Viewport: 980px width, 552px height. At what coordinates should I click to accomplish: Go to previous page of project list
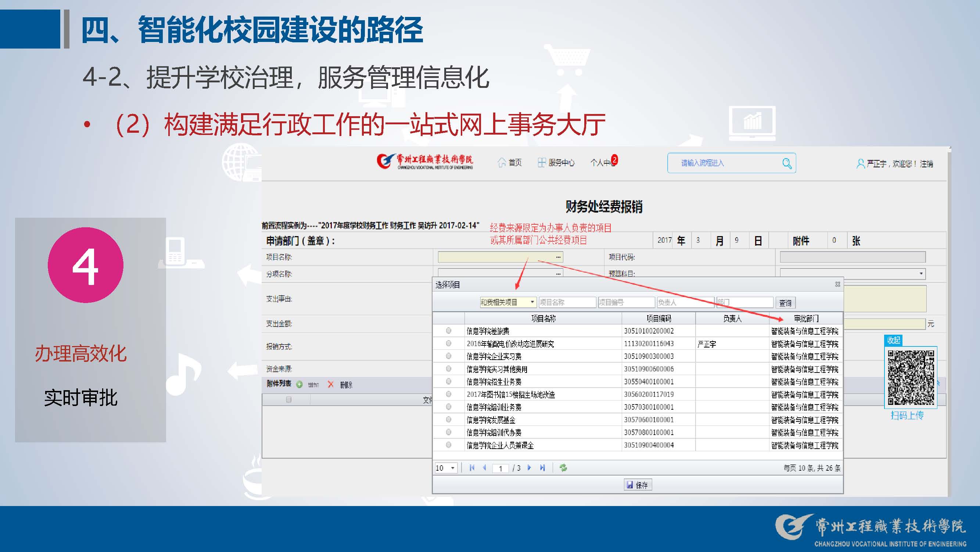coord(484,467)
